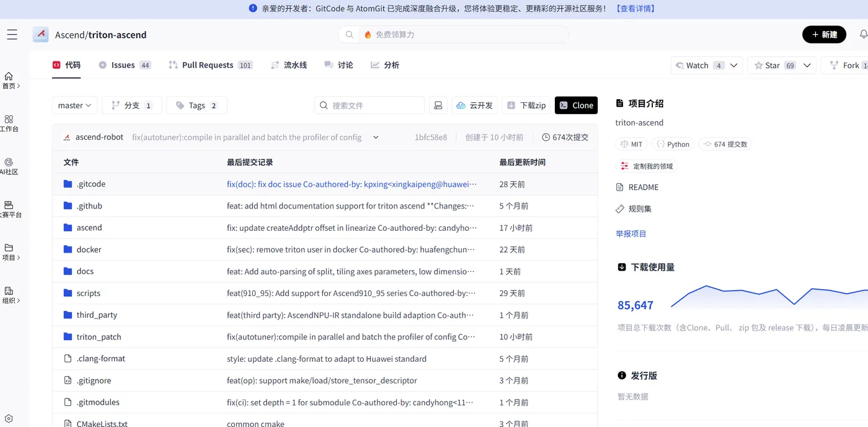868x427 pixels.
Task: Open the 组织 organization sidebar icon
Action: [9, 290]
